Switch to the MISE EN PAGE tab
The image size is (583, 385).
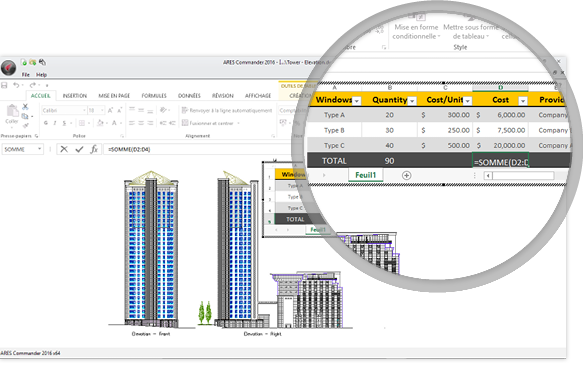[114, 96]
